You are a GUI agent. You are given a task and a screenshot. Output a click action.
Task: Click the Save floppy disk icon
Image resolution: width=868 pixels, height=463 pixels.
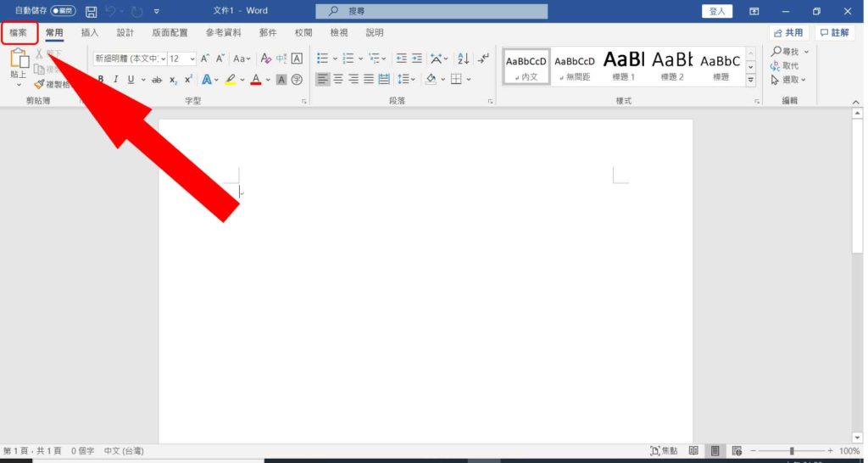[92, 11]
